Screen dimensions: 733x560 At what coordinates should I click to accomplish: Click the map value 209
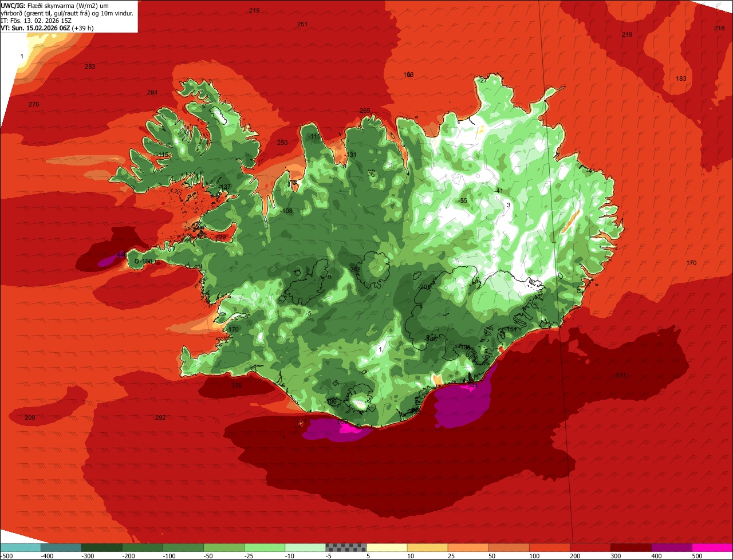[30, 417]
